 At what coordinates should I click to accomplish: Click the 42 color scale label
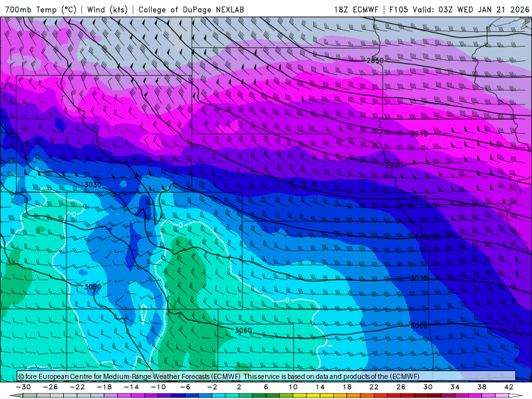click(x=509, y=387)
